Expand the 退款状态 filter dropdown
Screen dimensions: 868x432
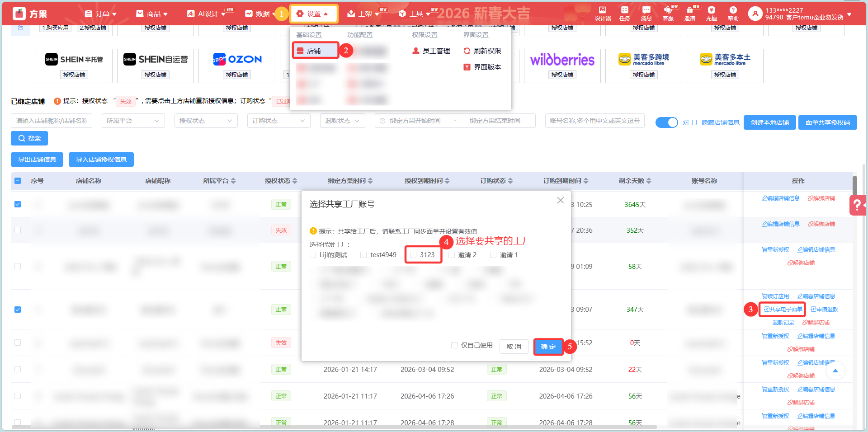point(343,121)
